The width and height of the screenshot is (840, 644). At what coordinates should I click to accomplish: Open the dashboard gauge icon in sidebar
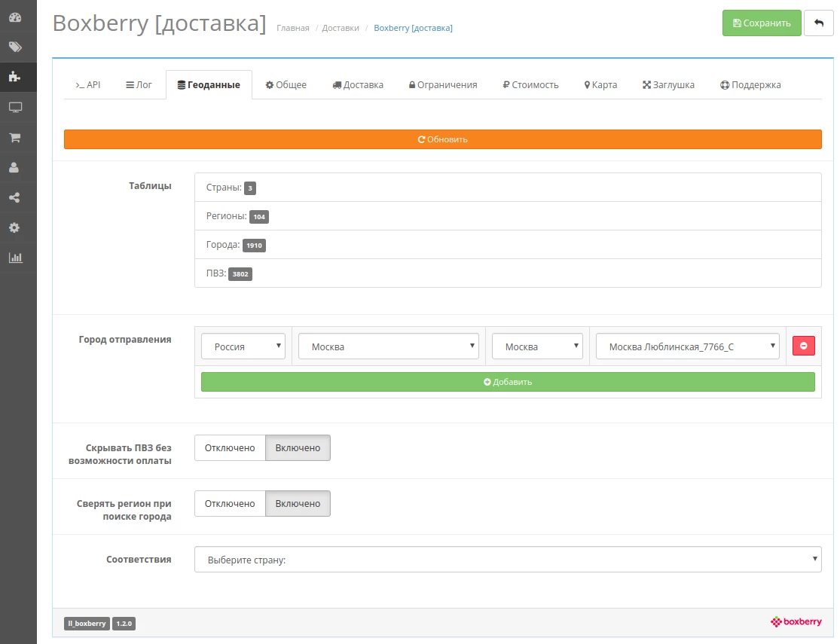(x=15, y=17)
